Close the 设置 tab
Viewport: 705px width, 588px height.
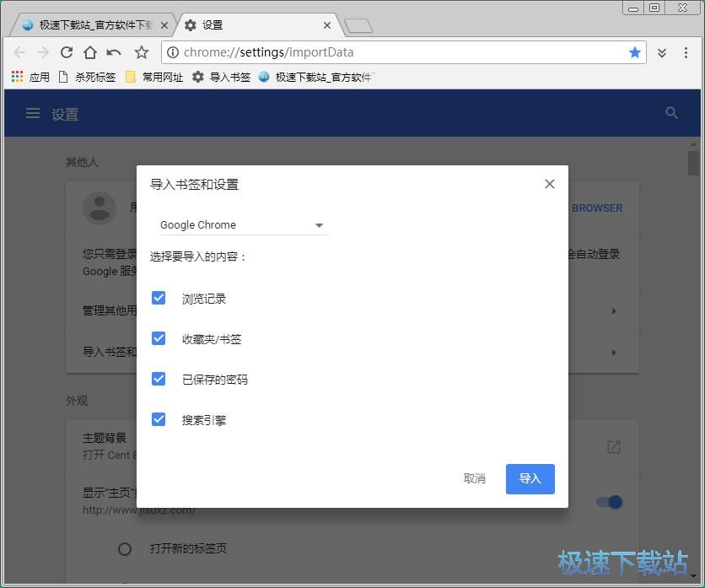(x=327, y=25)
